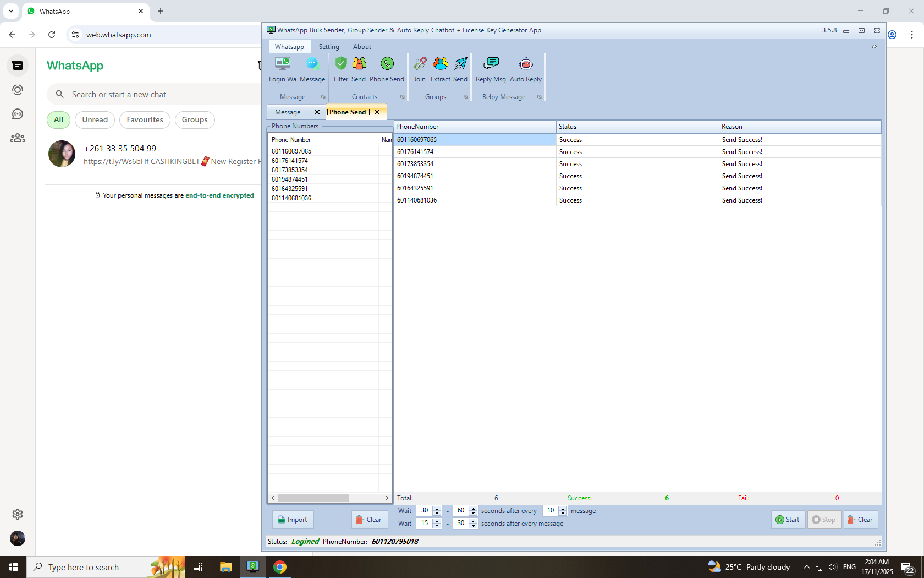Sort by PhoneNumber column header
924x578 pixels.
click(x=475, y=127)
